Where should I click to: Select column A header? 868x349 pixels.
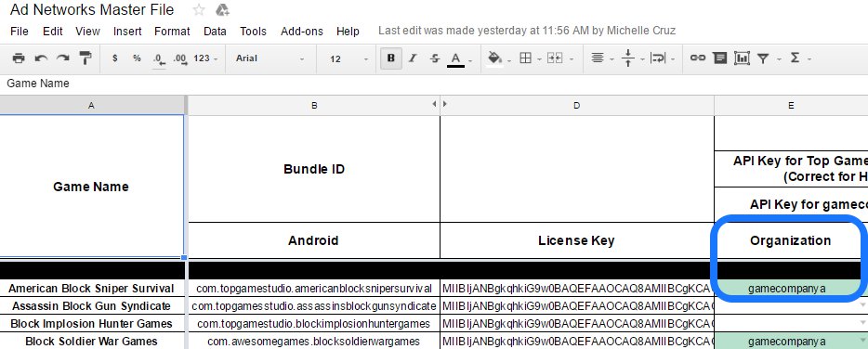click(x=91, y=105)
